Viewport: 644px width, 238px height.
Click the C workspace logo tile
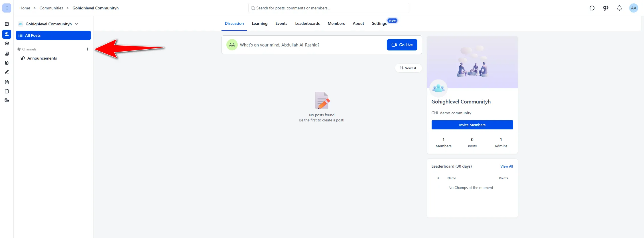(7, 8)
